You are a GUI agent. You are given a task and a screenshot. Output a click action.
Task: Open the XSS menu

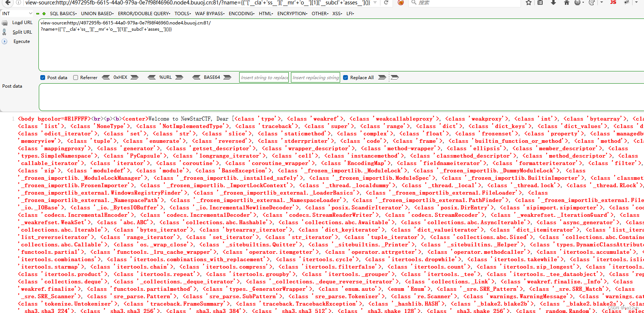pos(337,14)
